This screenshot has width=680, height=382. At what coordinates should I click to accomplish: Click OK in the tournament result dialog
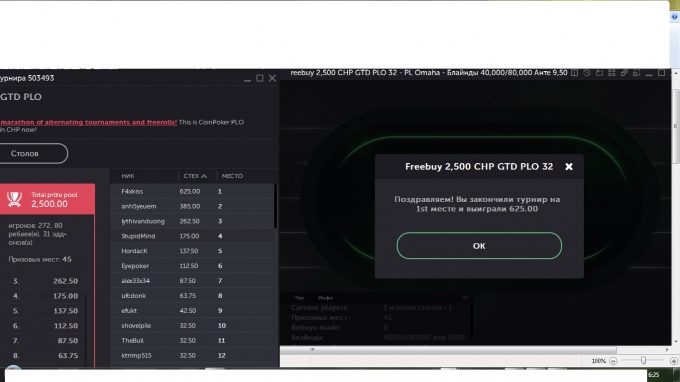pyautogui.click(x=479, y=245)
